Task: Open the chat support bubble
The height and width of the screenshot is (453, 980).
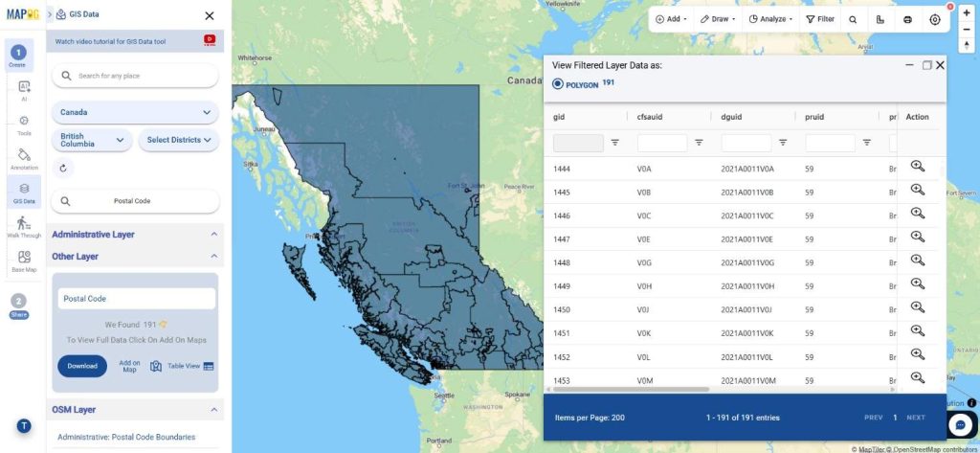Action: [x=961, y=425]
